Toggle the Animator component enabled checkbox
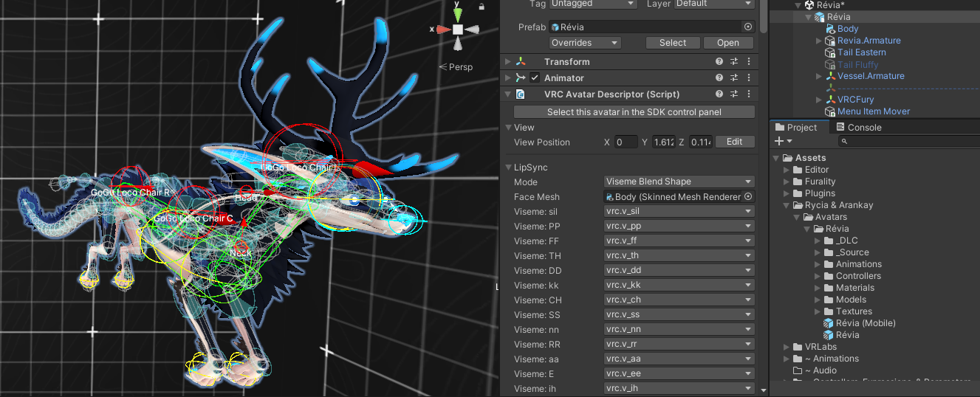 coord(535,78)
